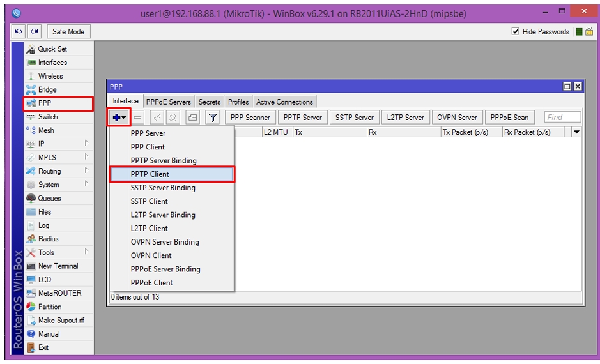600x364 pixels.
Task: Open Wireless in the sidebar
Action: [59, 76]
